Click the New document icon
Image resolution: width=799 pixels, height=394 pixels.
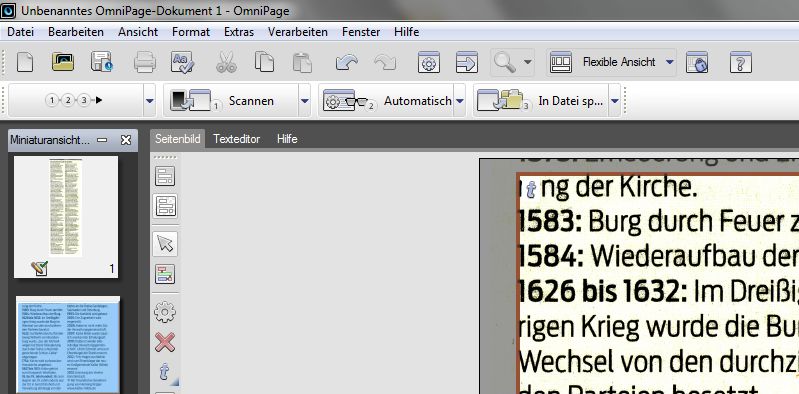point(25,62)
